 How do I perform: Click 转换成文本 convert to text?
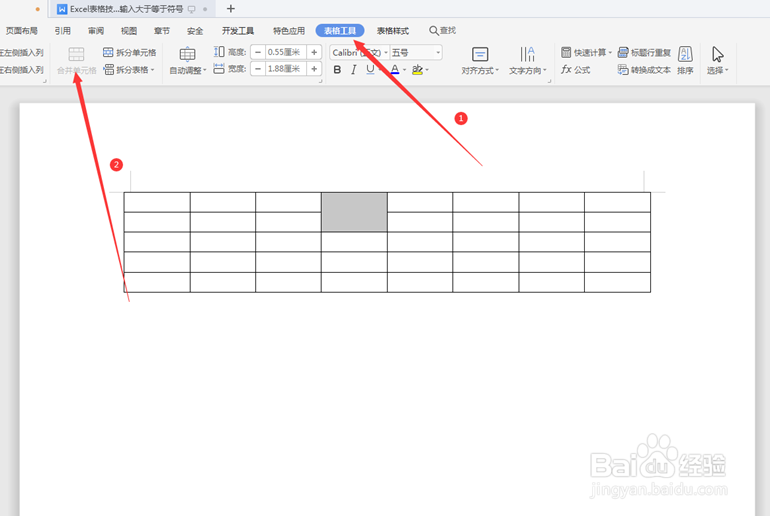(644, 70)
